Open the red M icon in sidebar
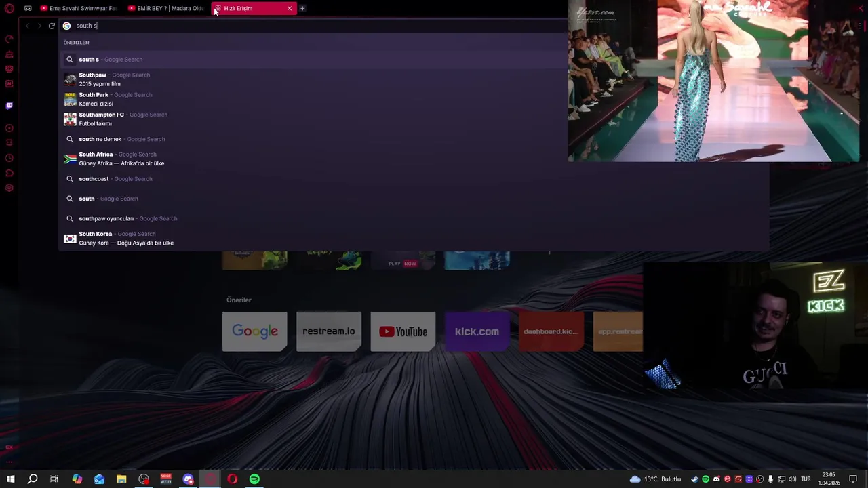868x488 pixels. coord(9,84)
